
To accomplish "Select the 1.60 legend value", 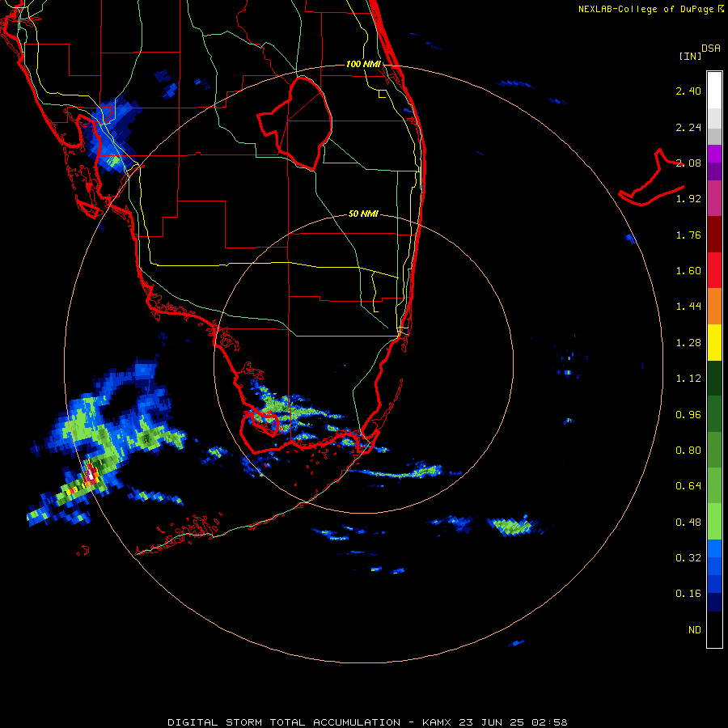I will [x=688, y=271].
